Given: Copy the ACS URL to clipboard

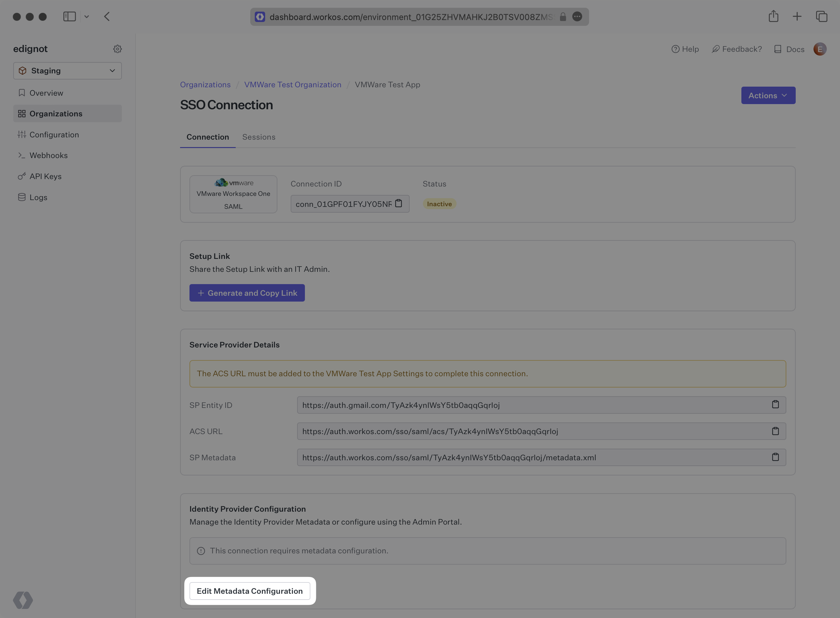Looking at the screenshot, I should pos(775,431).
